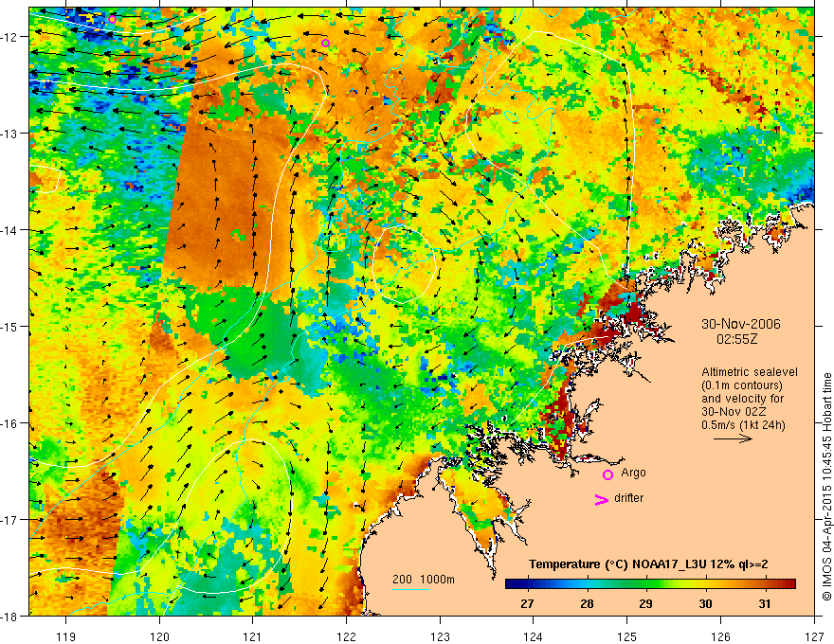Click the Argo float marker near 121.8, -12
The height and width of the screenshot is (644, 834).
pos(325,43)
